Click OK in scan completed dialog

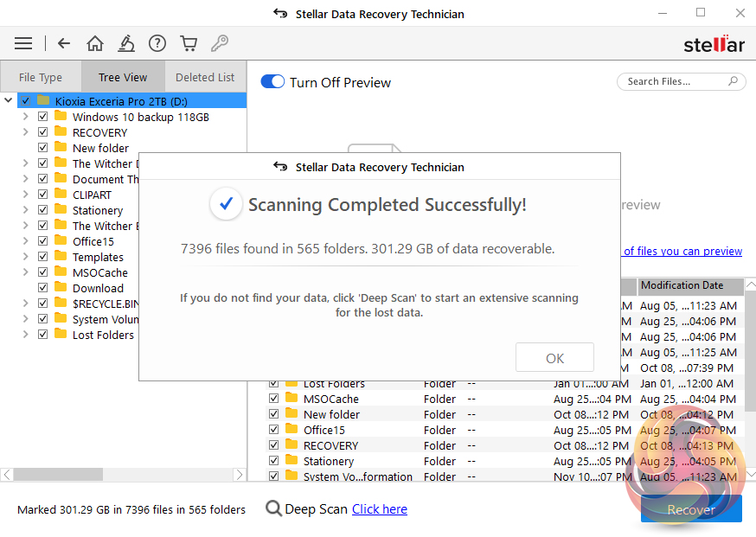[554, 358]
